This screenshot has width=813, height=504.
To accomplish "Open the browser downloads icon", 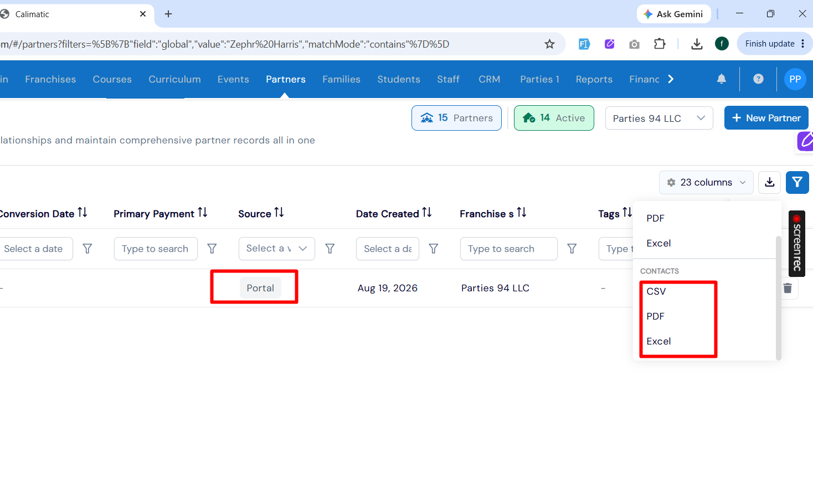I will click(697, 44).
